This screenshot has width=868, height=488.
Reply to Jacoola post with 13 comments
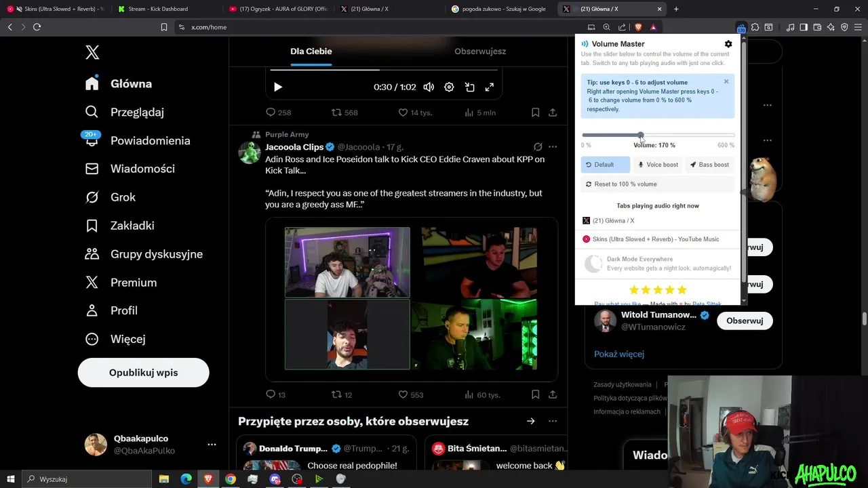click(x=275, y=394)
